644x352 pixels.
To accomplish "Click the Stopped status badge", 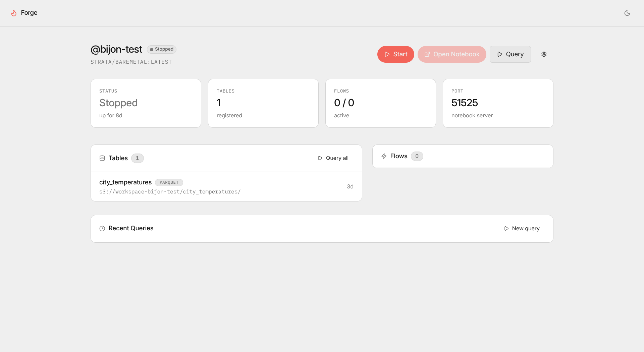I will [x=162, y=49].
